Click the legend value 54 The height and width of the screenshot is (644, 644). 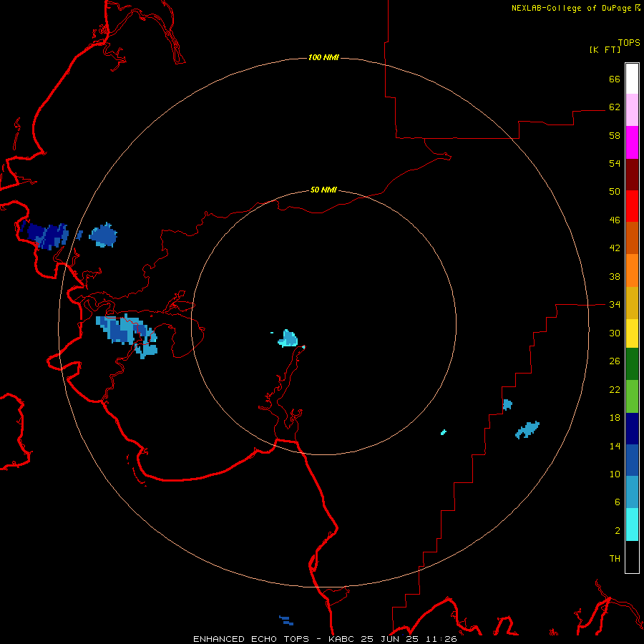coord(615,163)
